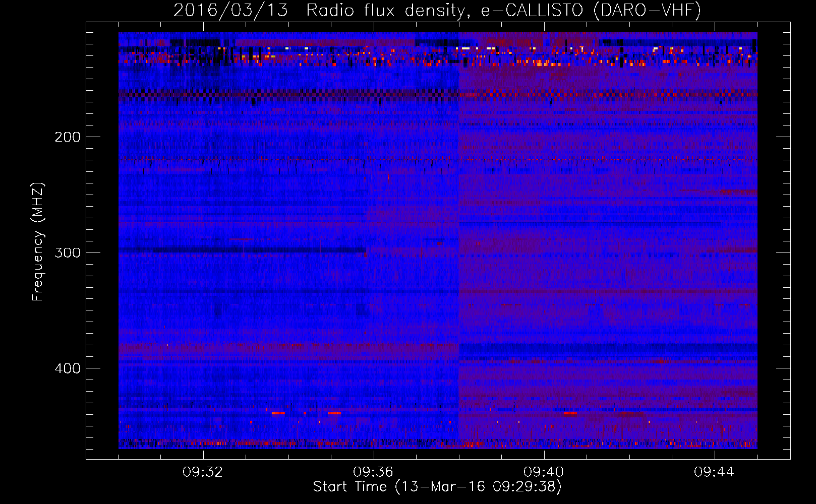Image resolution: width=816 pixels, height=504 pixels.
Task: Click the 09:40 time tick label
Action: (544, 472)
